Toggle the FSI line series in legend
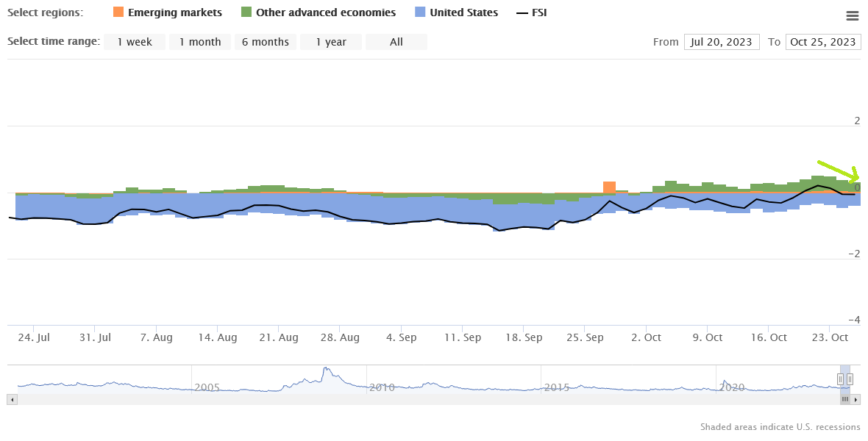Screen dimensions: 868x441 531,12
